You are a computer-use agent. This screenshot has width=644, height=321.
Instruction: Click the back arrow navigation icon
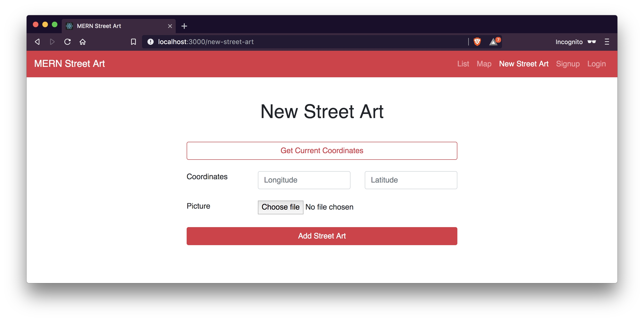37,42
